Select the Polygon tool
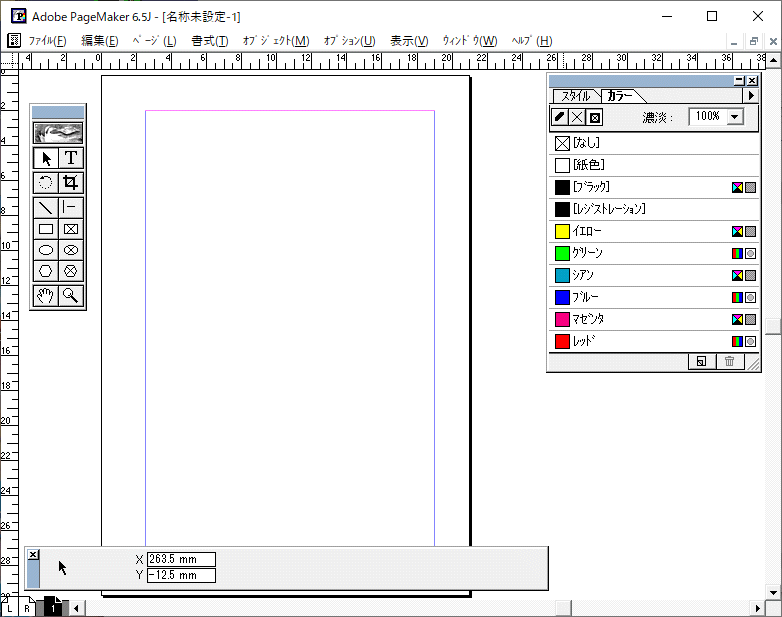This screenshot has width=782, height=617. point(46,271)
